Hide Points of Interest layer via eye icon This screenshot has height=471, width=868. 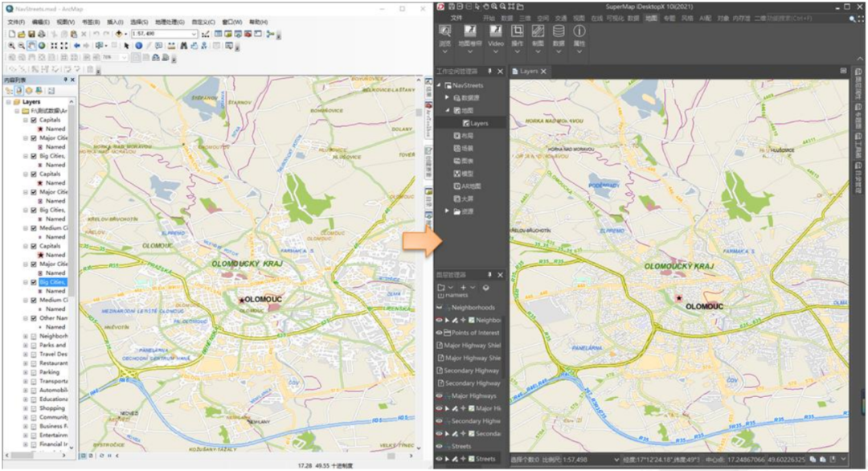440,333
